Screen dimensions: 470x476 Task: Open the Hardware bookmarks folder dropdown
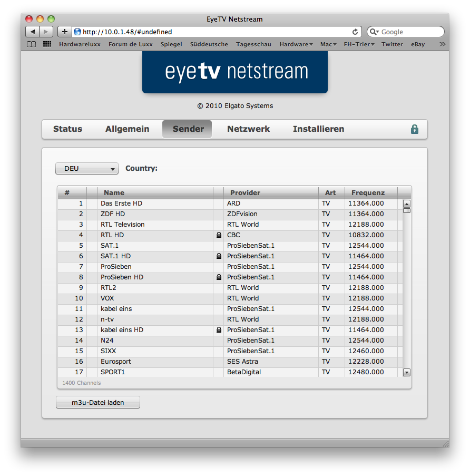(x=296, y=44)
